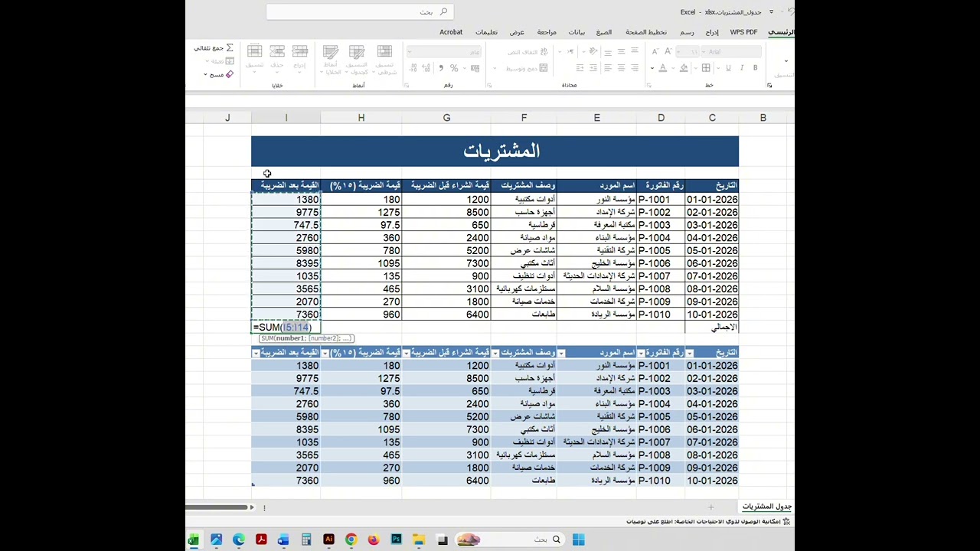Click the accounting number format icon
This screenshot has width=980, height=551.
(475, 68)
